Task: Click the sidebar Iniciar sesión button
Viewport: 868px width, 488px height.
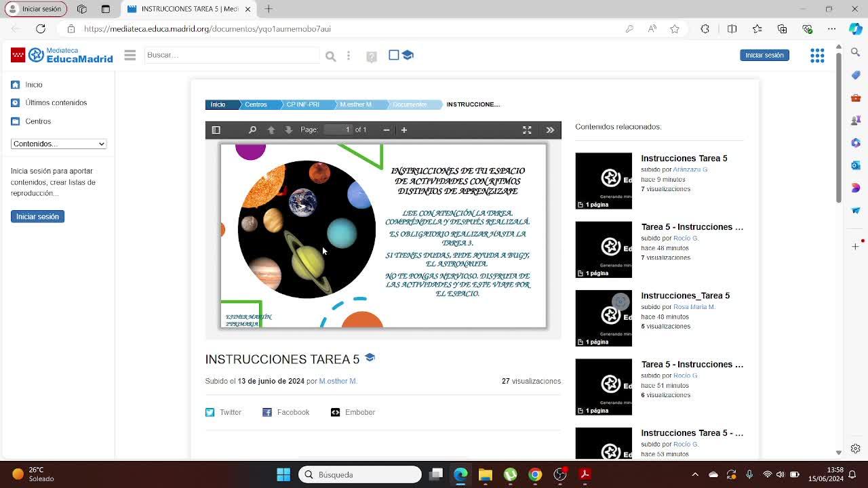Action: [37, 216]
